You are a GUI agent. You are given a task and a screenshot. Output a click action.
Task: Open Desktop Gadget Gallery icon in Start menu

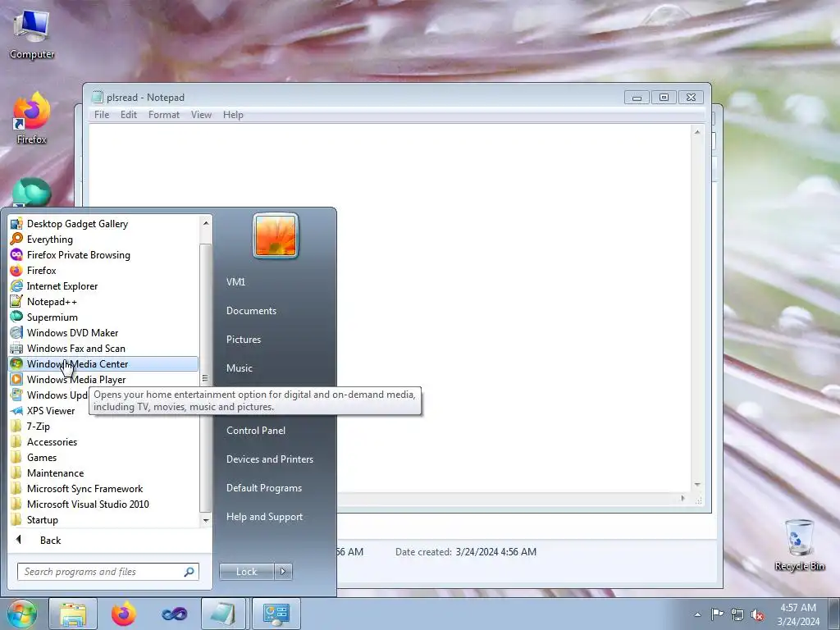pos(16,223)
